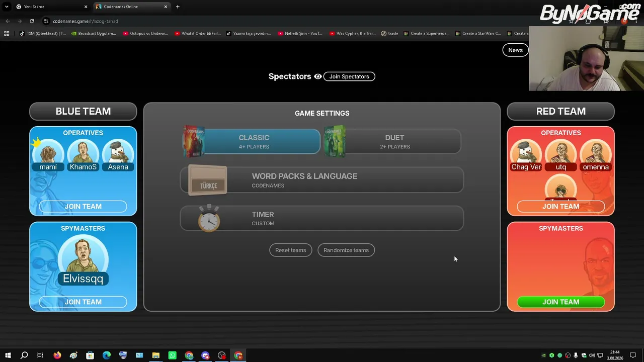Open Windows taskbar search
The width and height of the screenshot is (644, 362).
click(x=24, y=355)
